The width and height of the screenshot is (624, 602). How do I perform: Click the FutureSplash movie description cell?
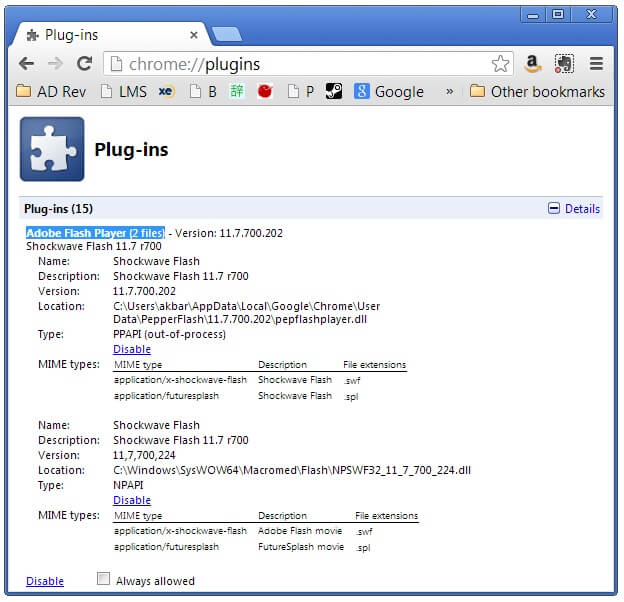(301, 547)
